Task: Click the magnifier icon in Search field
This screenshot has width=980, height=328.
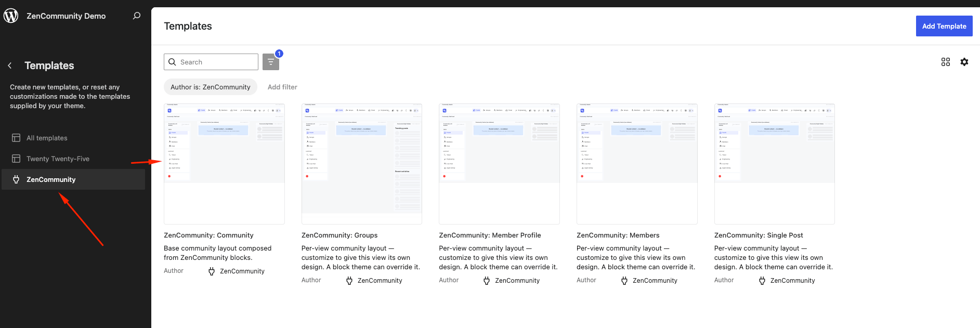Action: (172, 62)
